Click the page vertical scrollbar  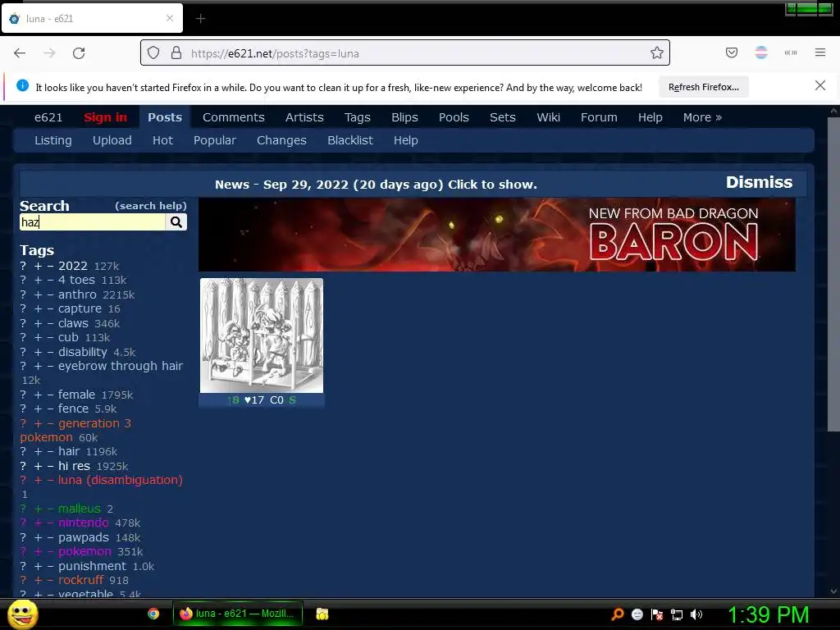[x=833, y=274]
